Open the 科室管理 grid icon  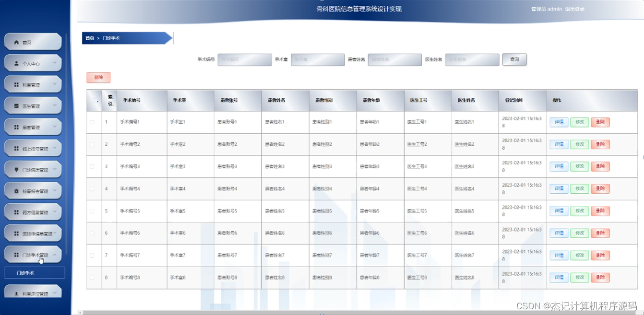click(16, 85)
